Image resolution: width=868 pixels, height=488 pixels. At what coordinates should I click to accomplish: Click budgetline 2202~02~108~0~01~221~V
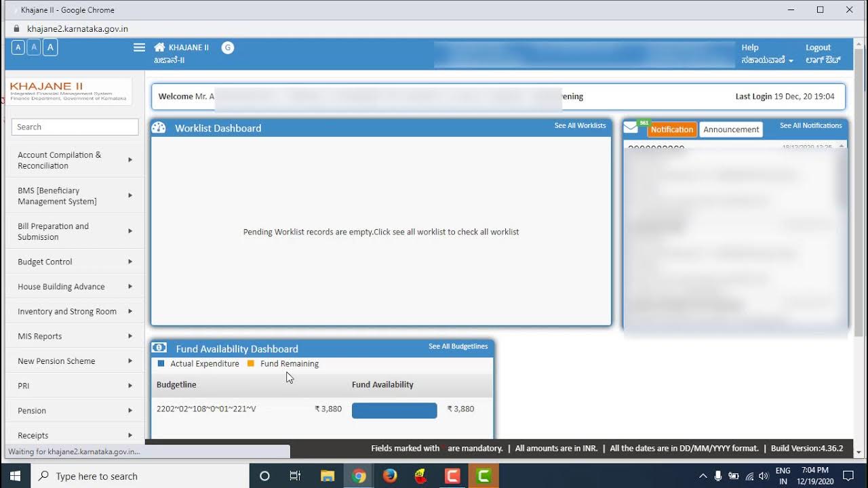pos(206,409)
